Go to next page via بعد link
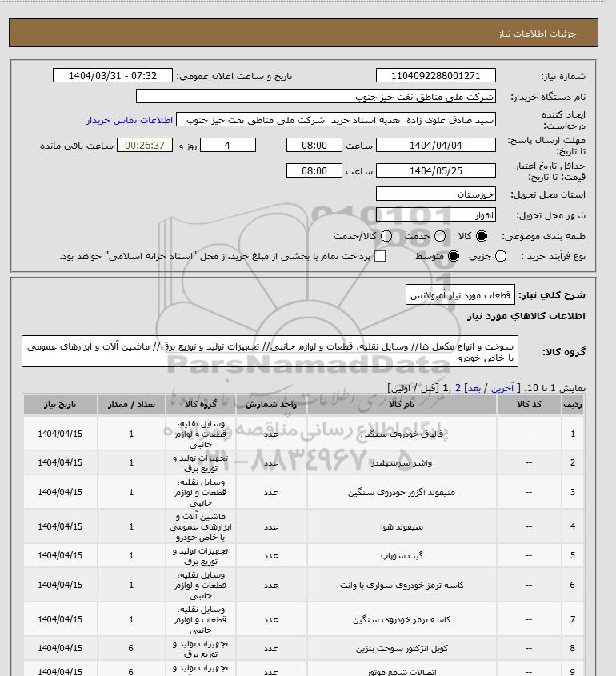 point(474,389)
